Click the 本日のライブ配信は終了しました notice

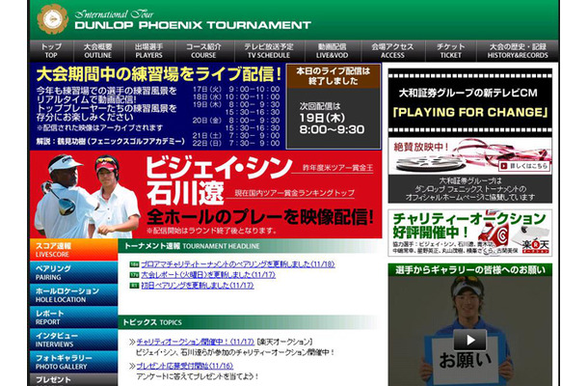tap(333, 76)
